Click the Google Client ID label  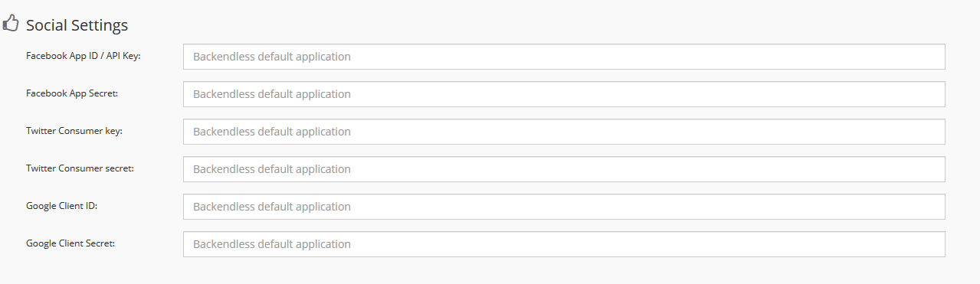pyautogui.click(x=61, y=206)
